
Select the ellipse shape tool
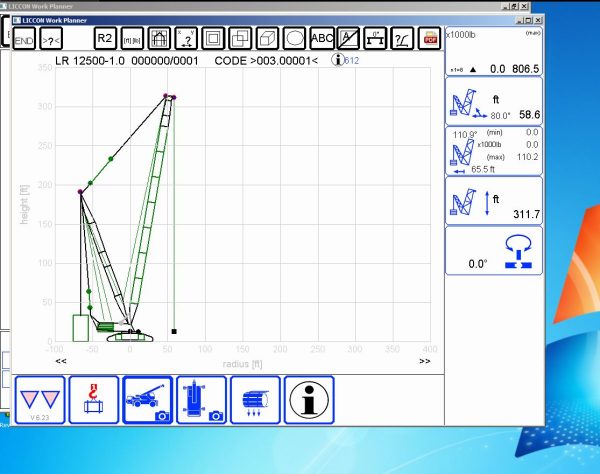[295, 38]
